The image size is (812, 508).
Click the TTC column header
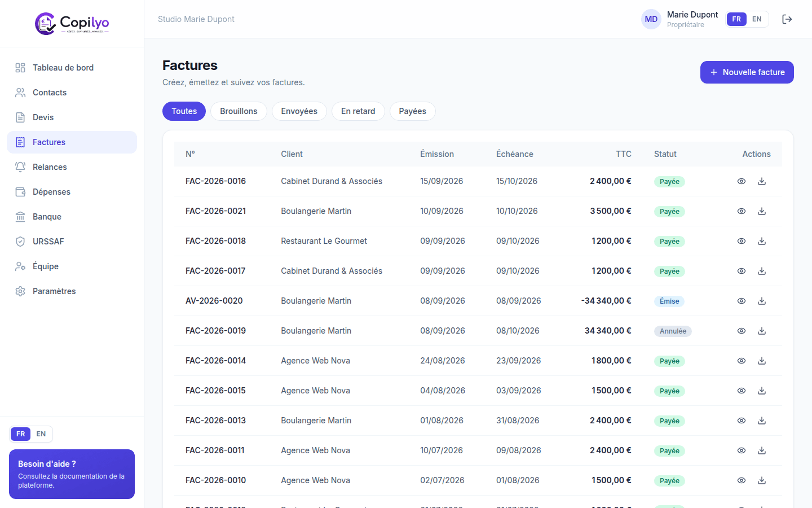(x=624, y=154)
